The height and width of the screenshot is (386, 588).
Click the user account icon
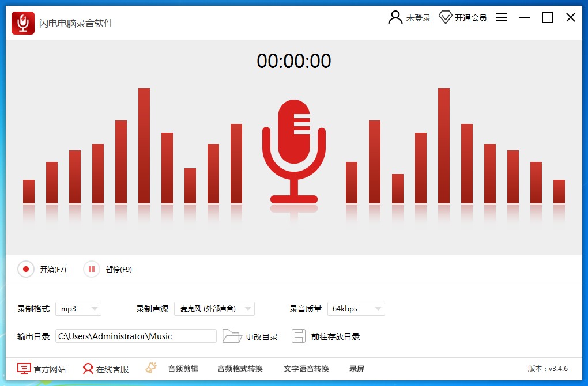395,17
